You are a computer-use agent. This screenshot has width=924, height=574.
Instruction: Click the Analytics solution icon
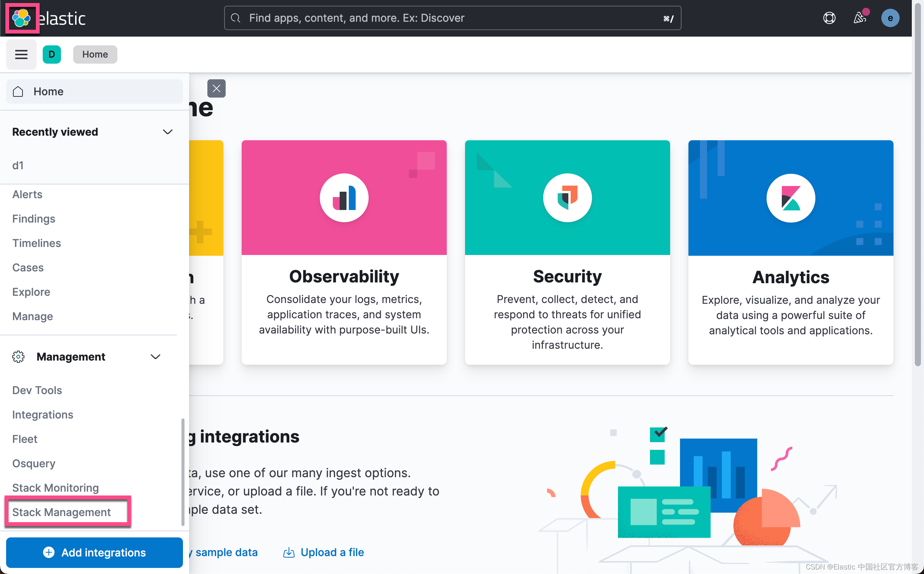tap(791, 197)
